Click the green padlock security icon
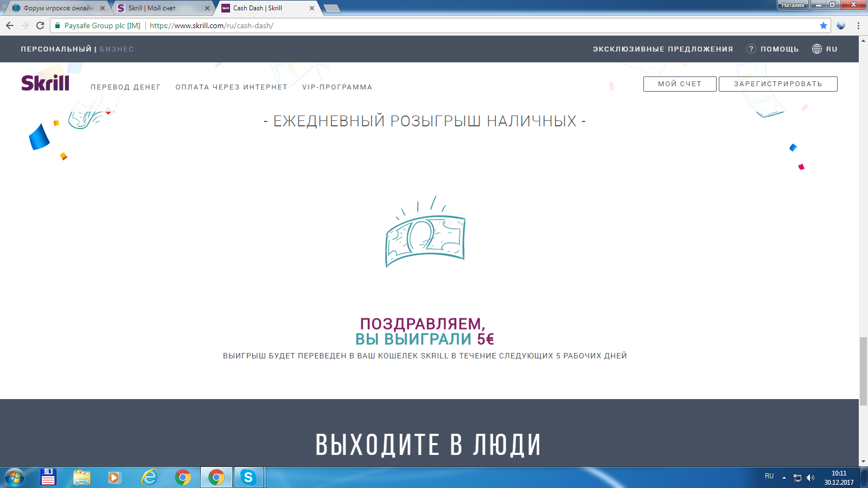Image resolution: width=868 pixels, height=488 pixels. pos(58,25)
